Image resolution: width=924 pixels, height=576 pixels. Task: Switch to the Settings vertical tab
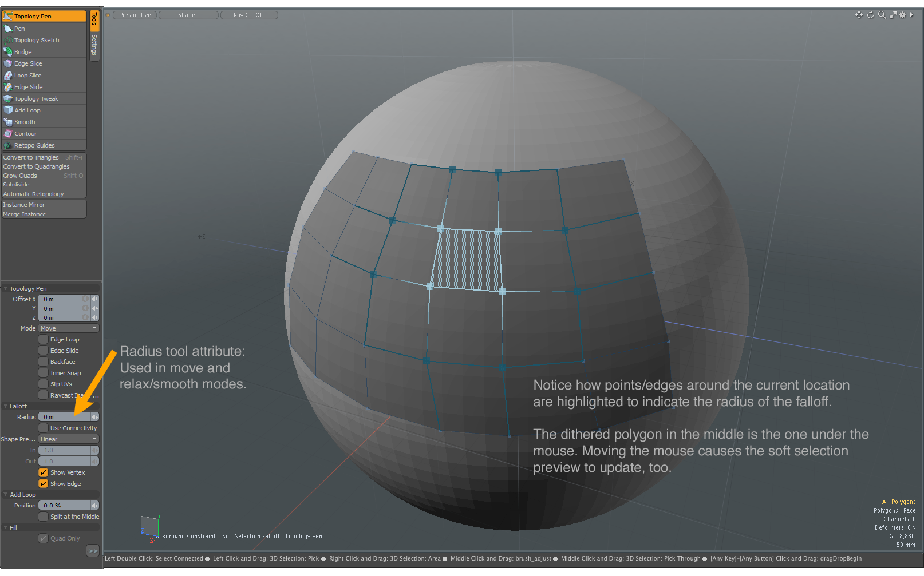(94, 46)
